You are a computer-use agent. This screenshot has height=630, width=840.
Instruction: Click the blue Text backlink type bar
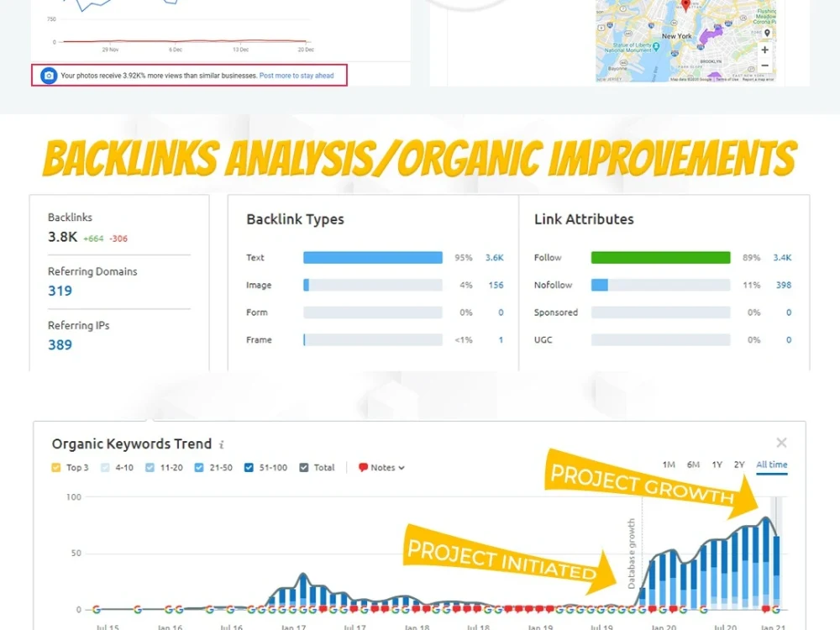pos(373,258)
